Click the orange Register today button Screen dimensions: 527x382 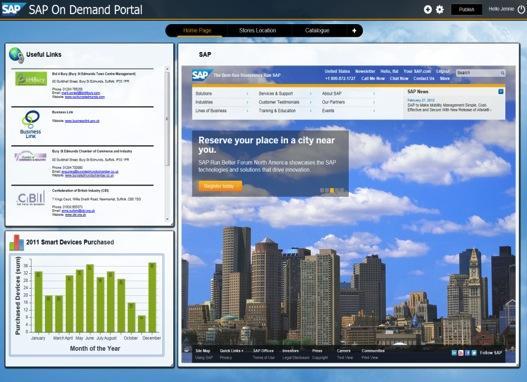(220, 186)
